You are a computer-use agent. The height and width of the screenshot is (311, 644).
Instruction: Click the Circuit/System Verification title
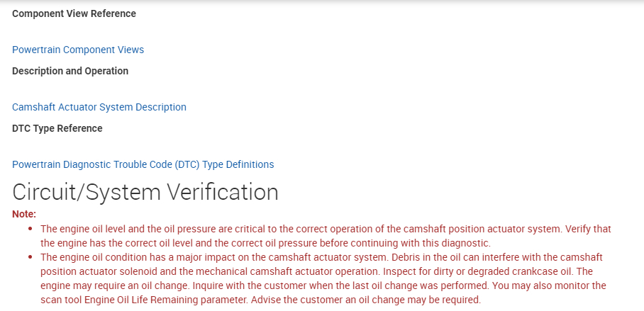coord(145,192)
